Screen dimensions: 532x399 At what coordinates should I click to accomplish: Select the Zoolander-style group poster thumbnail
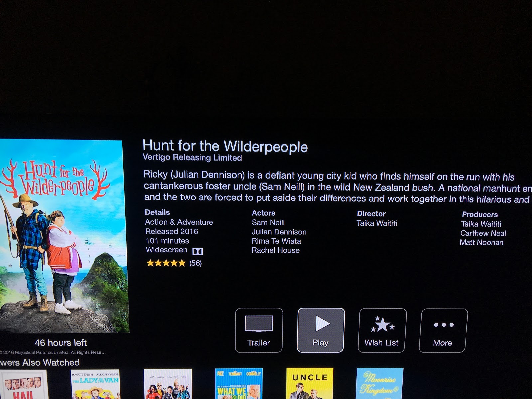pyautogui.click(x=168, y=384)
